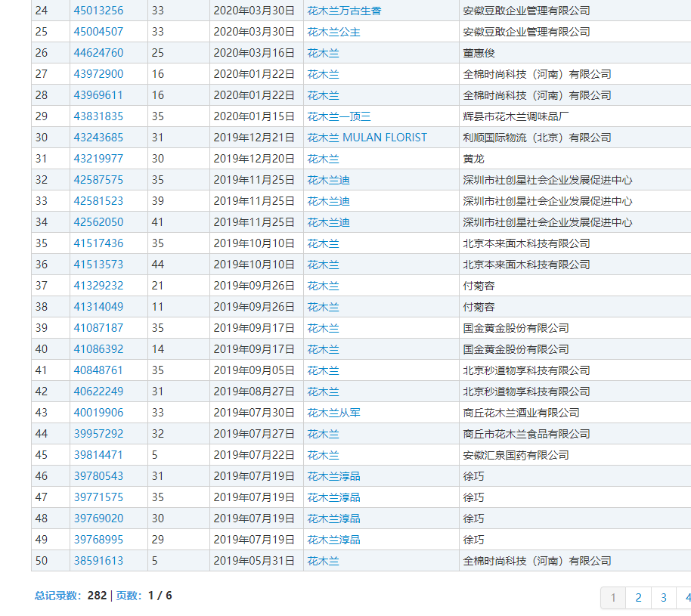Open application number 41087187
The width and height of the screenshot is (691, 616).
98,328
